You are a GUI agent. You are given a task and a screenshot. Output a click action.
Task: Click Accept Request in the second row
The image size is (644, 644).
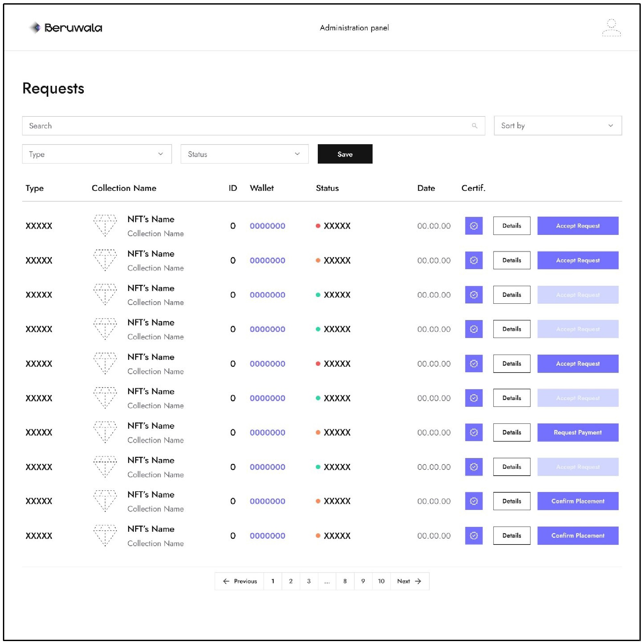pyautogui.click(x=578, y=260)
